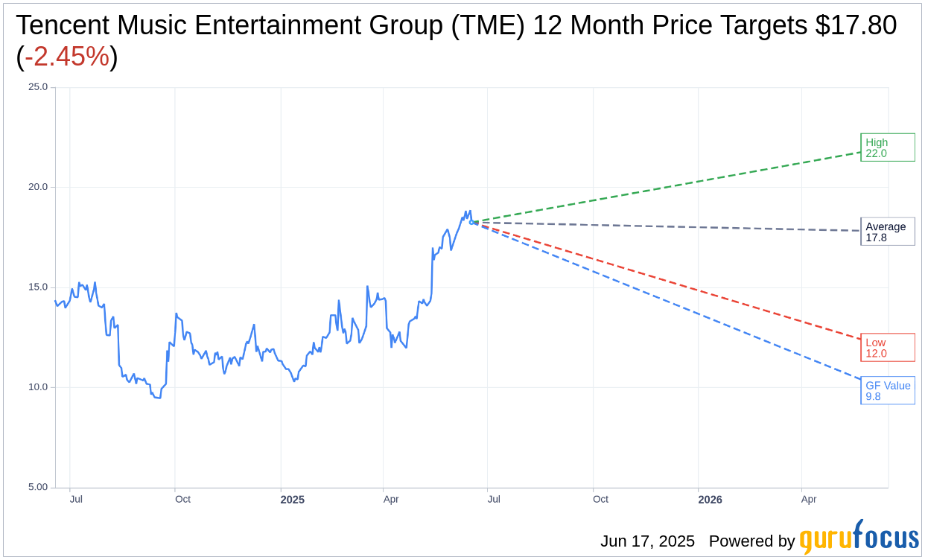This screenshot has width=925, height=560.
Task: Click the Jun 17, 2025 date text
Action: click(x=647, y=541)
